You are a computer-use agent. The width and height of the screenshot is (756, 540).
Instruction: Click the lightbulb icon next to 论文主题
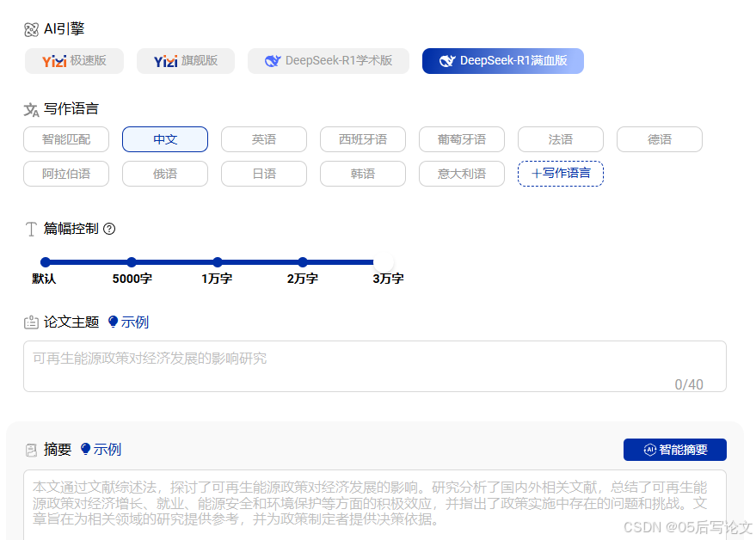113,322
